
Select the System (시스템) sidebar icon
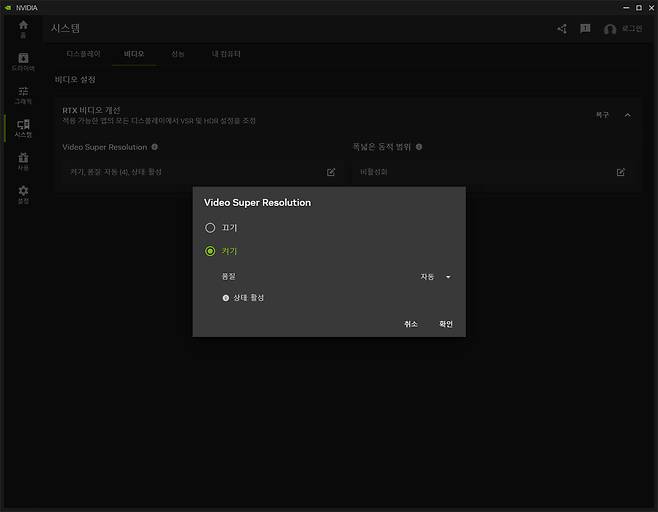[x=23, y=128]
